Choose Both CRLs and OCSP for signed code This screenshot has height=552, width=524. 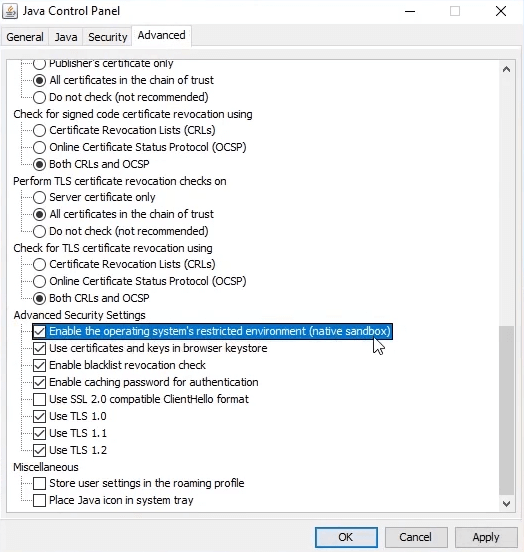click(x=39, y=164)
